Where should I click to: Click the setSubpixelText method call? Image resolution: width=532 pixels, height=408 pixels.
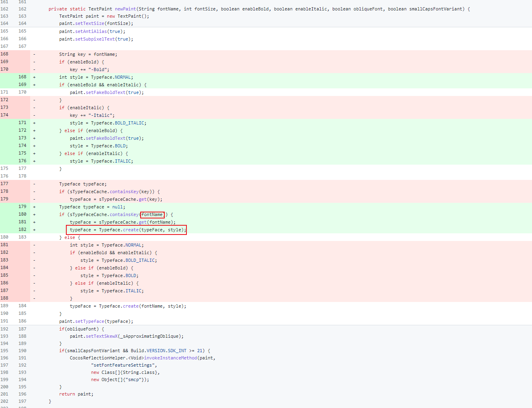95,39
